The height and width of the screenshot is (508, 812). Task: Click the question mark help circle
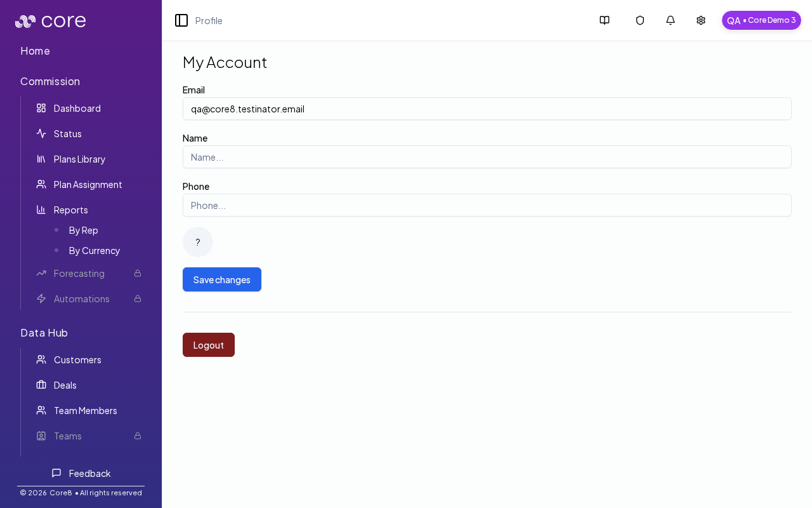197,242
